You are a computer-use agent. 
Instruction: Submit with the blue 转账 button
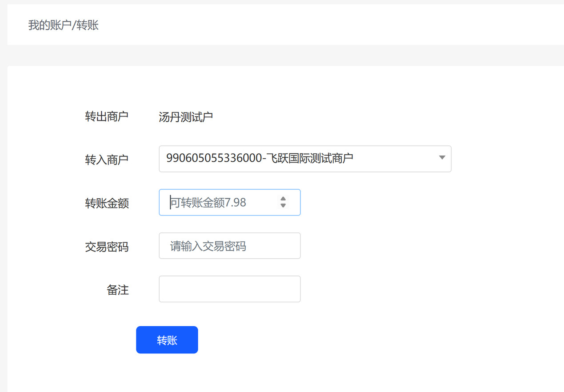point(167,340)
